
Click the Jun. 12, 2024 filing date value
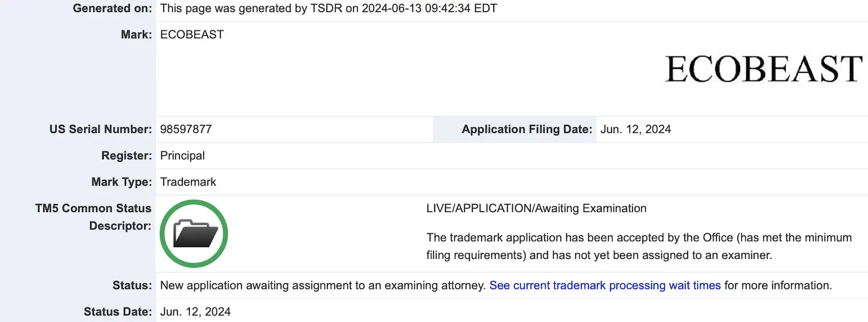635,129
